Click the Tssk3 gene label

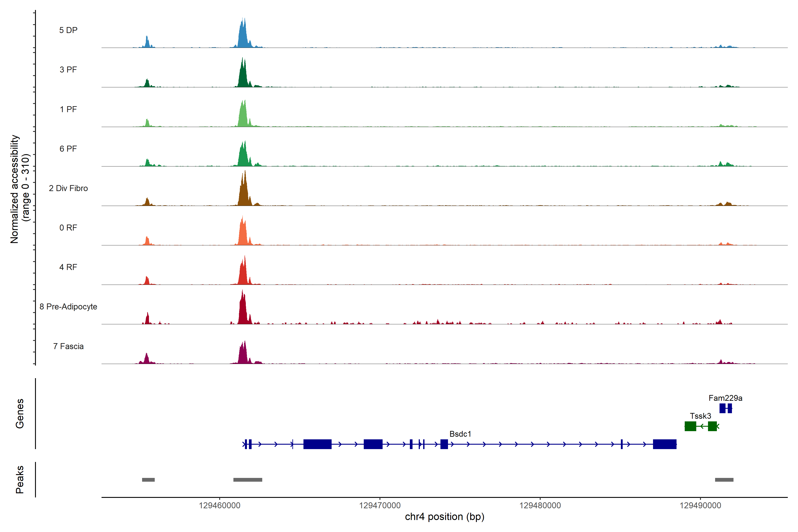point(700,416)
